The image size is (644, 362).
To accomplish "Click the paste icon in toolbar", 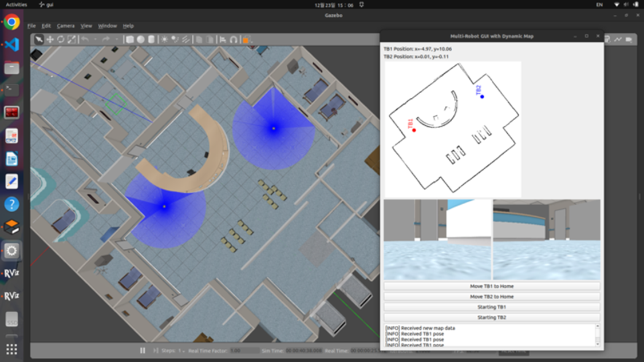I will click(x=210, y=40).
